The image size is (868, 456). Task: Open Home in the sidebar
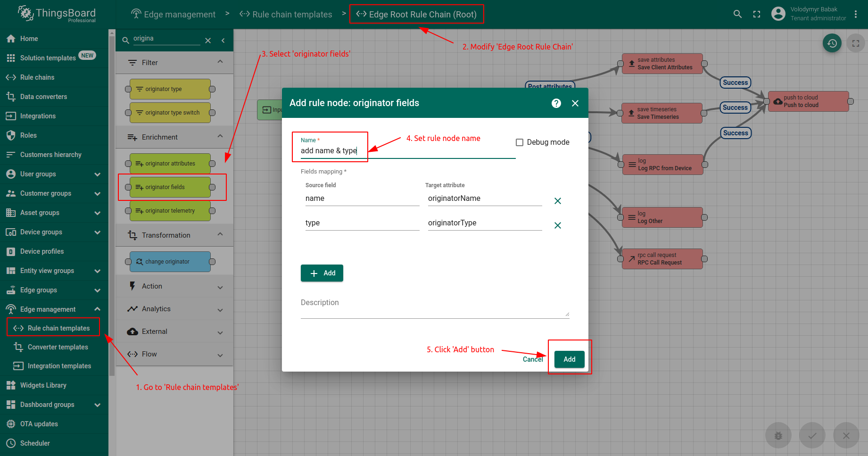(54, 39)
